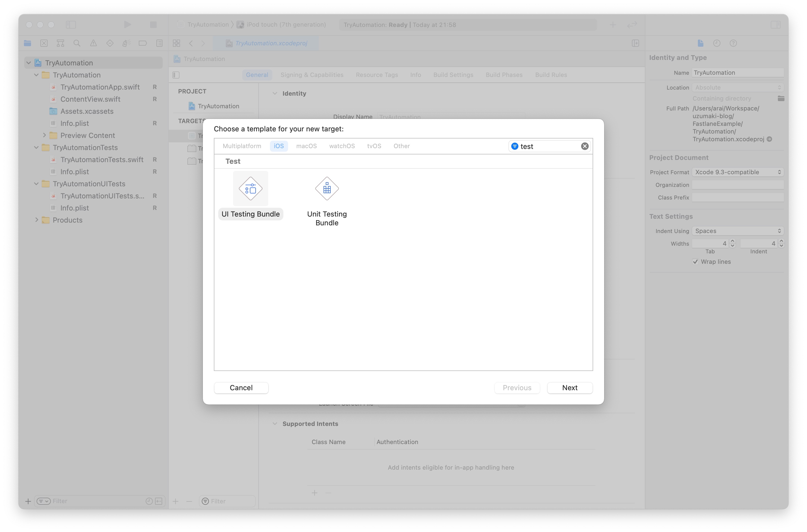Switch to the watchOS platform tab
The width and height of the screenshot is (807, 532).
pos(342,146)
